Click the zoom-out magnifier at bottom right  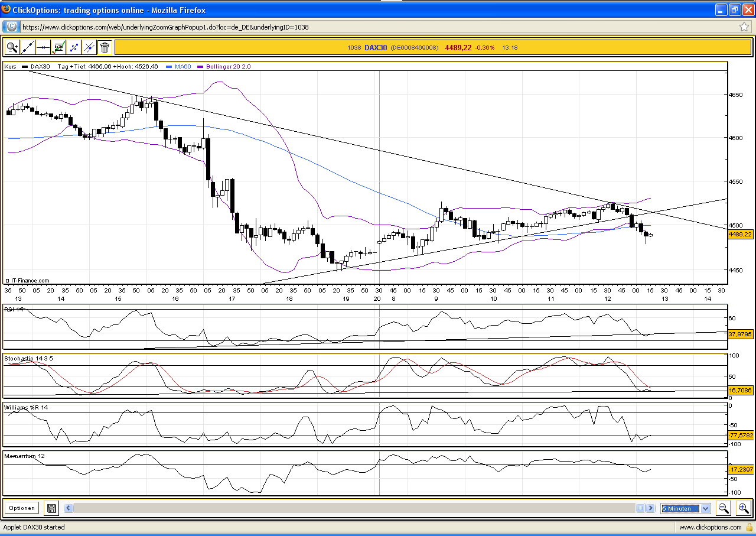coord(724,508)
